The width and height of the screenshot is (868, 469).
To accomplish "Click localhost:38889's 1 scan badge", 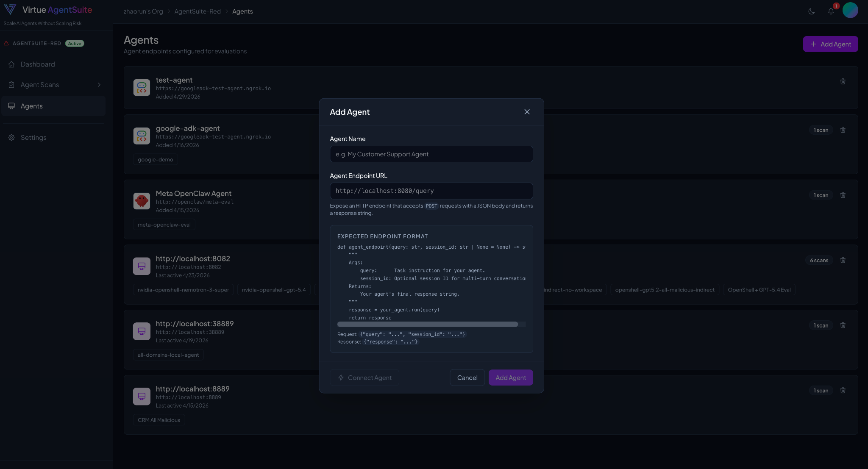I will point(821,325).
